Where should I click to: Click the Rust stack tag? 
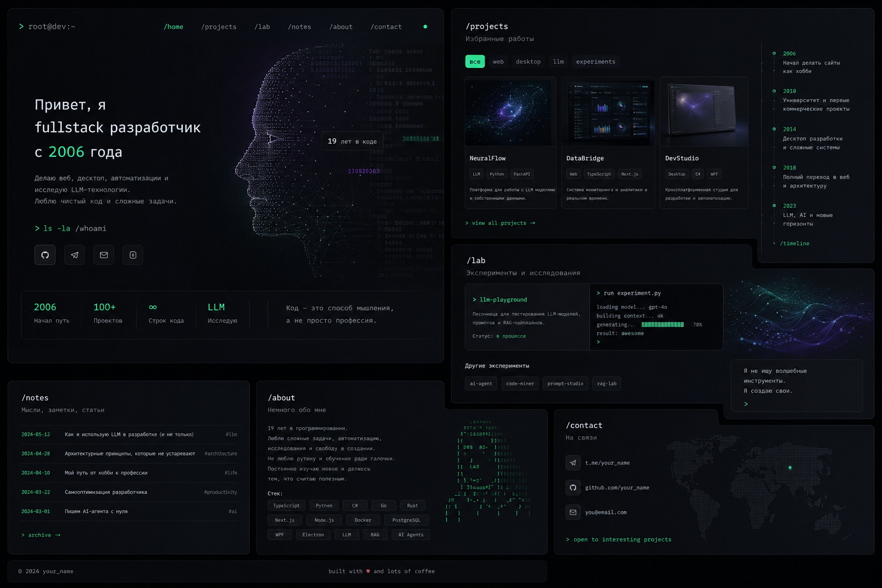[x=412, y=506]
